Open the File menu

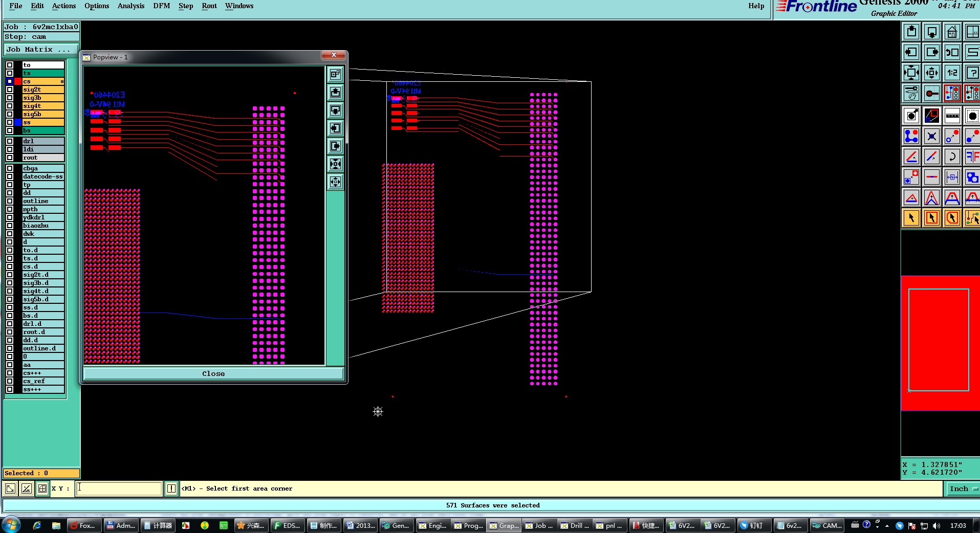16,6
